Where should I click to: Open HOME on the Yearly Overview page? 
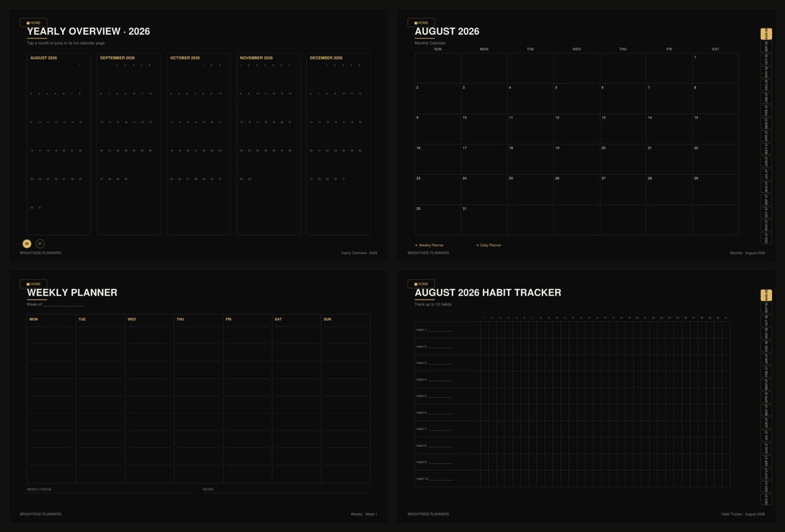tap(34, 22)
